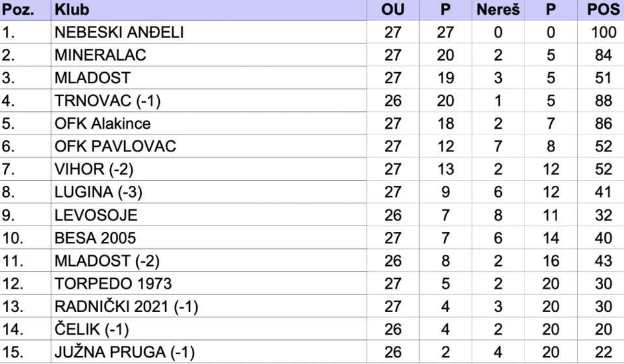Click the BESA 2005 cell
The image size is (624, 364).
point(209,238)
